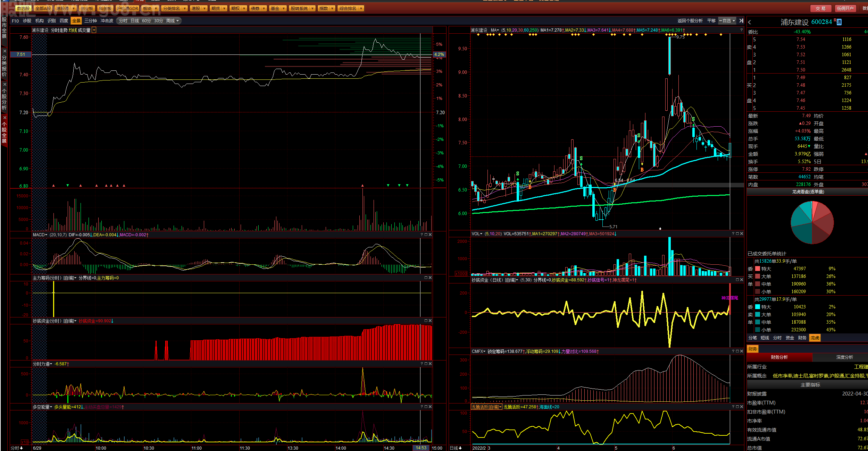Image resolution: width=868 pixels, height=451 pixels.
Task: Click the 日线 period arrow at chart bottom
Action: (x=460, y=448)
